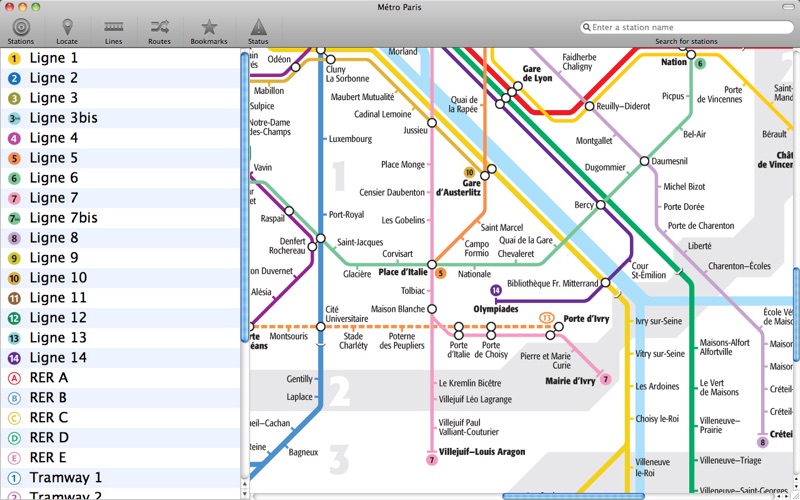Select the RER C circle badge
The image size is (800, 500).
coord(14,418)
